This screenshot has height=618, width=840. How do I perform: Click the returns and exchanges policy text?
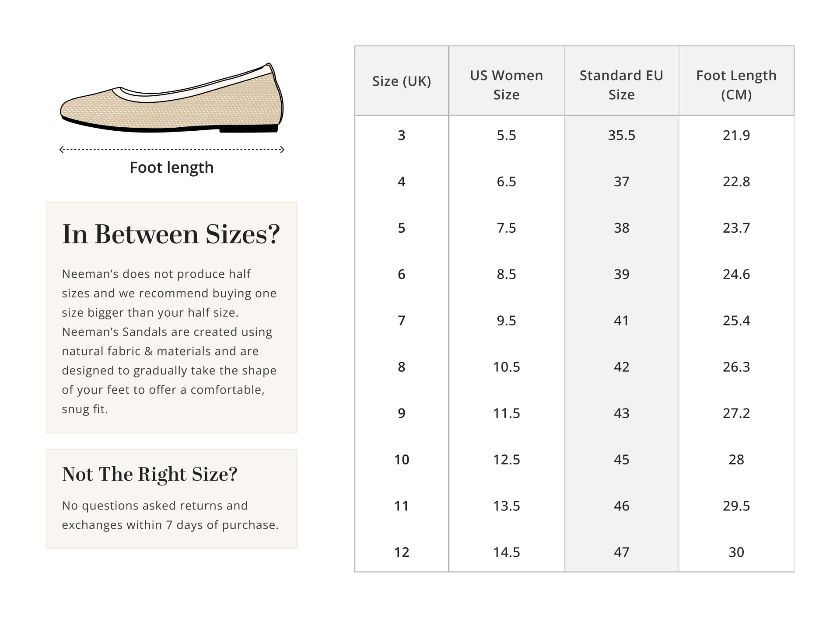pyautogui.click(x=170, y=515)
